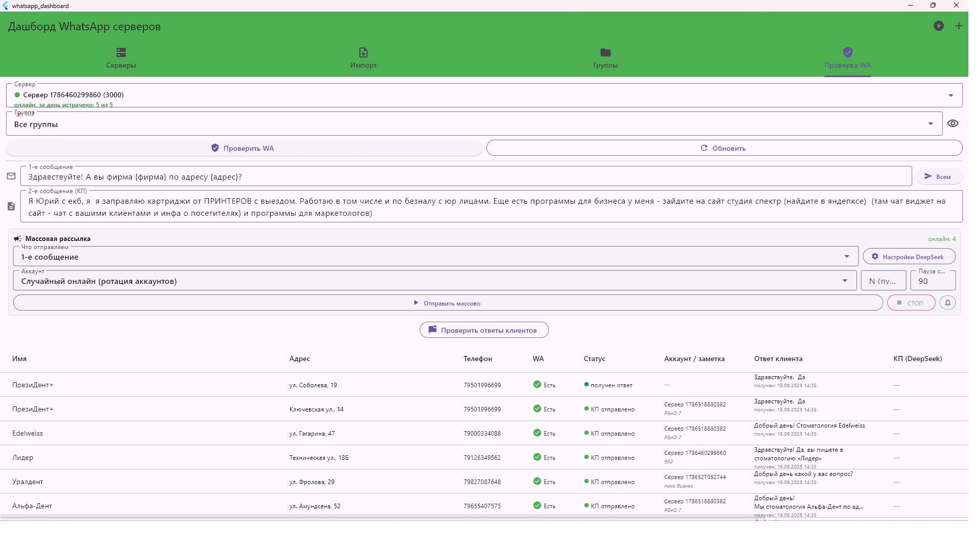980x537 pixels.
Task: Send first message with Всем button
Action: coord(939,176)
